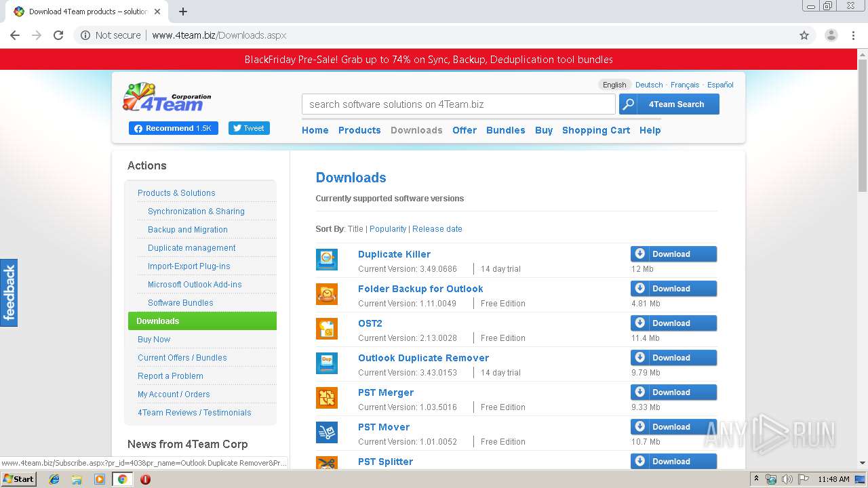The height and width of the screenshot is (488, 868).
Task: Click the browser address bar URL
Action: point(219,35)
